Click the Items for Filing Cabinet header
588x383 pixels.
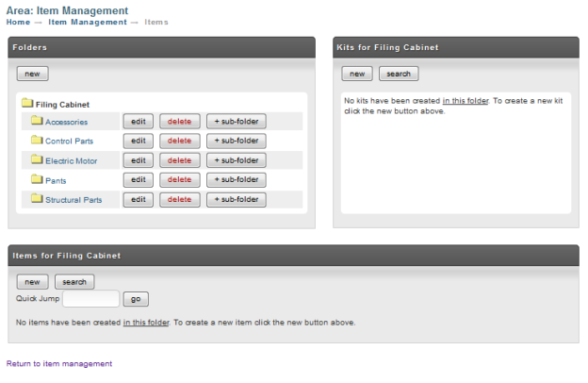[294, 256]
